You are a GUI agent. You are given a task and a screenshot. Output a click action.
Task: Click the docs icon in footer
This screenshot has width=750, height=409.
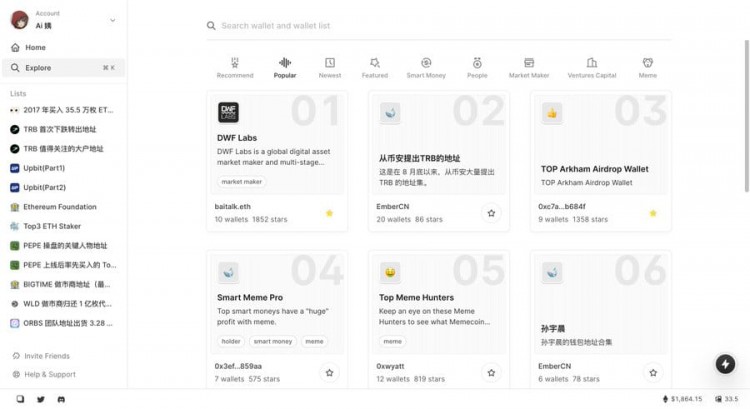[x=20, y=399]
